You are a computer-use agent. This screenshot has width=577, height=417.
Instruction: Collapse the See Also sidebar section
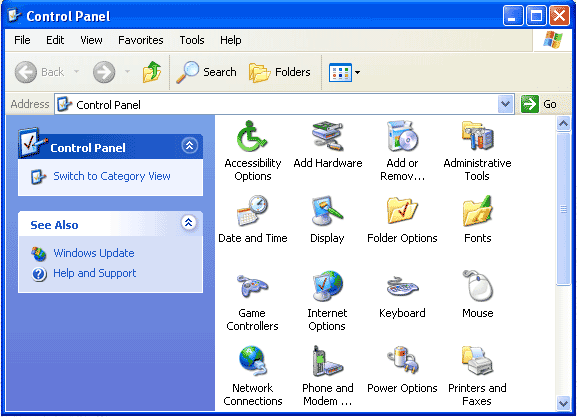click(189, 222)
